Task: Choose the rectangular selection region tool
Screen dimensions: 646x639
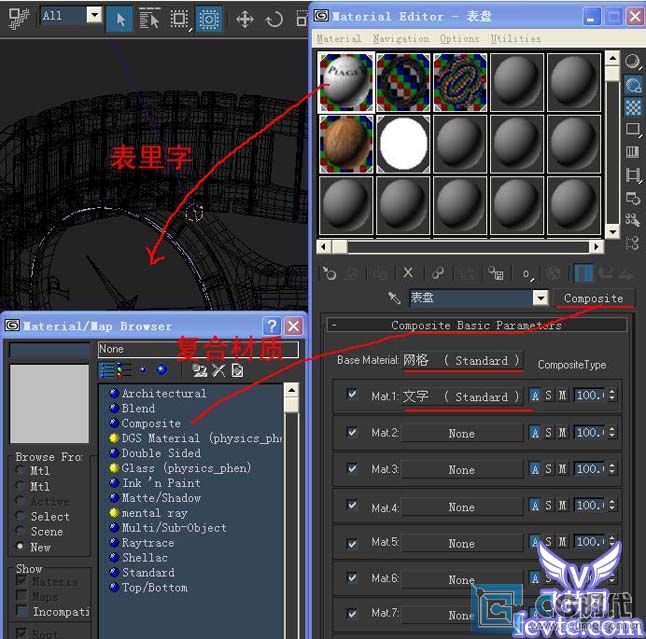Action: [x=180, y=19]
